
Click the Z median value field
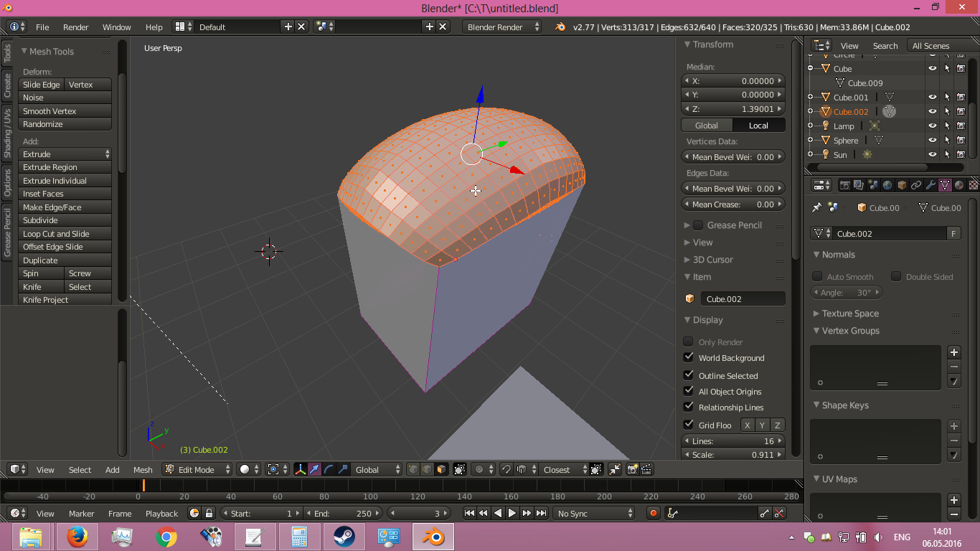point(733,109)
